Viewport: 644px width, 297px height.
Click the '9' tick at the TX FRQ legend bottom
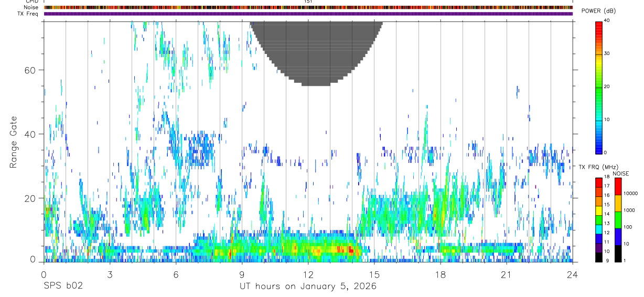tap(607, 260)
